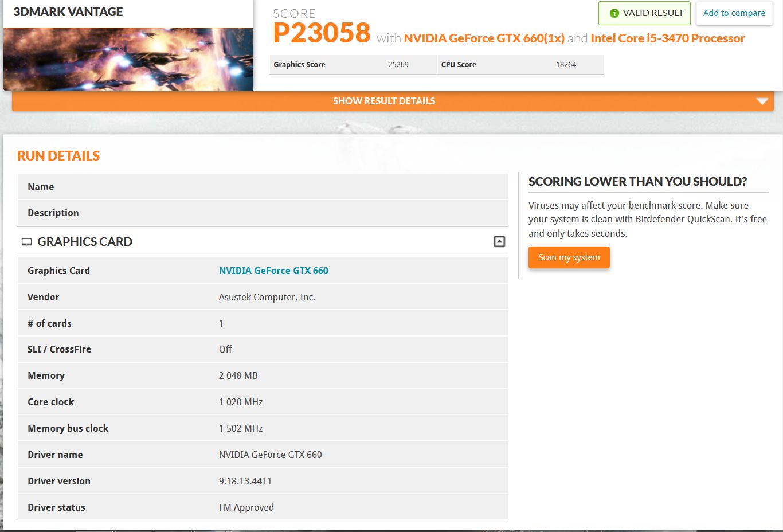Click the CPU Score value 18264
783x532 pixels.
[566, 65]
